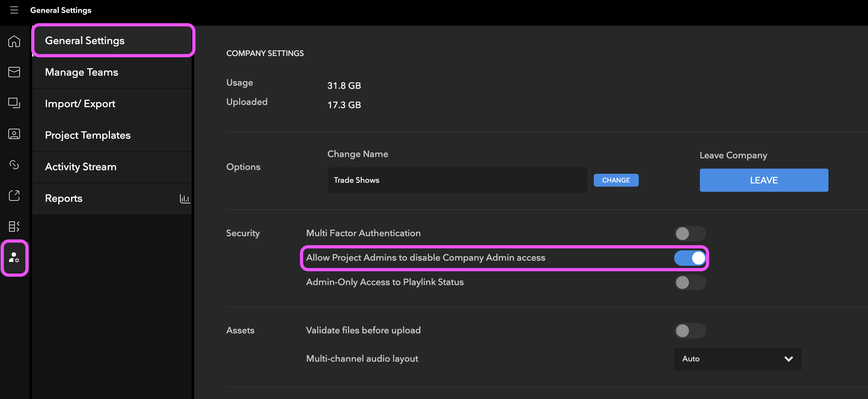Toggle Admin-Only Access to Playlink Status
The image size is (868, 399).
(689, 282)
